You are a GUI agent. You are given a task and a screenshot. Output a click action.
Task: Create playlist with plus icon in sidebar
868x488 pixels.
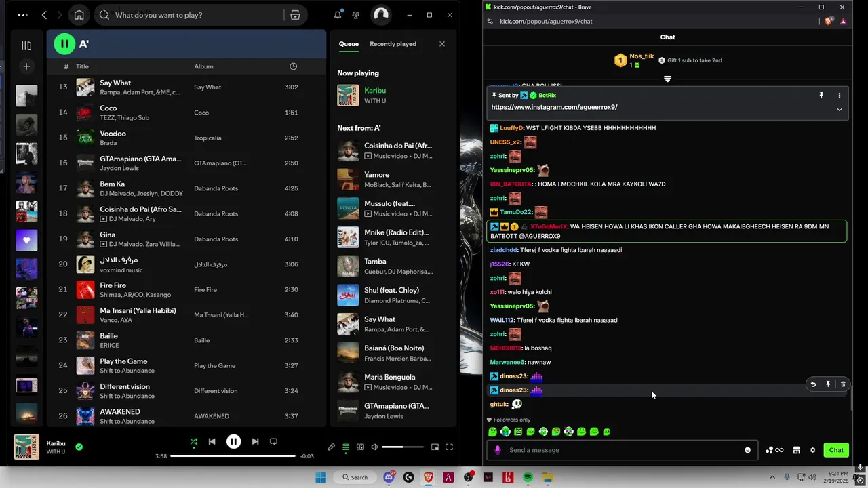(x=26, y=66)
